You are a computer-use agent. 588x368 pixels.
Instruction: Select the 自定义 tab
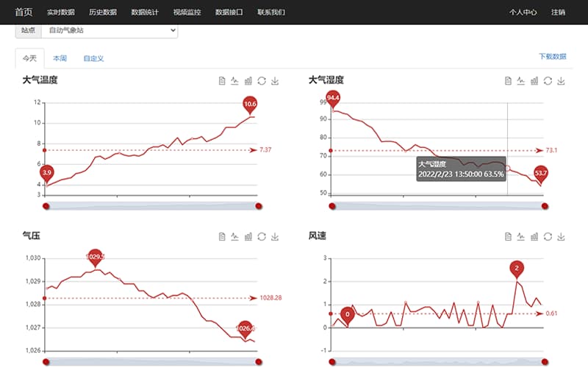(93, 58)
